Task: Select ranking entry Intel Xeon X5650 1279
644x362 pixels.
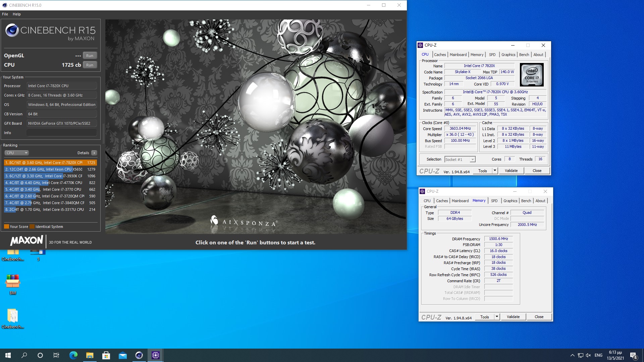Action: coord(50,169)
